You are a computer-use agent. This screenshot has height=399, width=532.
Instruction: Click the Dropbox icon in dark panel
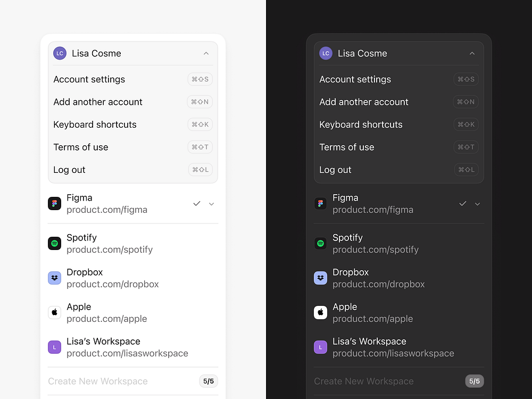(320, 278)
